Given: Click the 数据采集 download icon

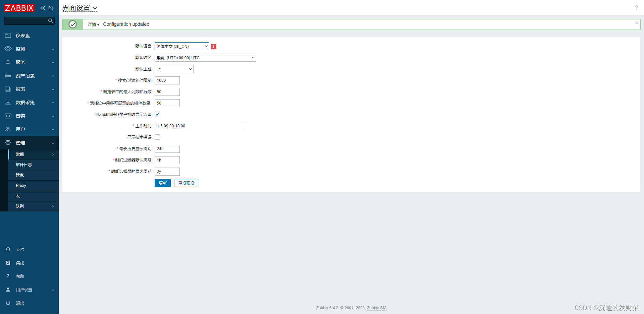Looking at the screenshot, I should 8,103.
